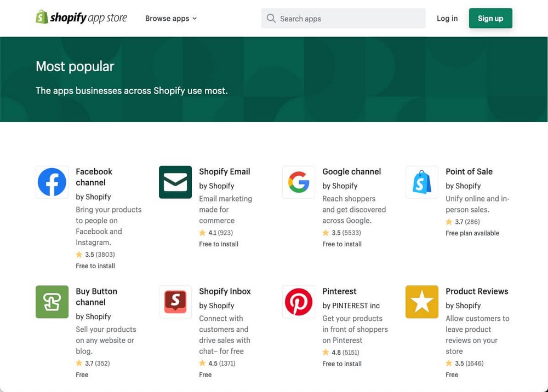The height and width of the screenshot is (392, 548).
Task: Click the 4.5 (1371) rating for Shopify Inbox
Action: tap(218, 364)
